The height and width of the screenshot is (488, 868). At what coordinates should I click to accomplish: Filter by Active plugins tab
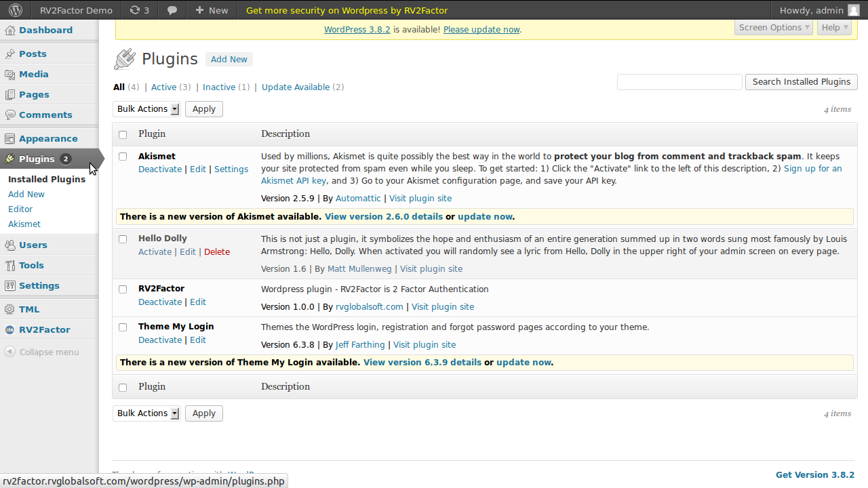[x=163, y=87]
